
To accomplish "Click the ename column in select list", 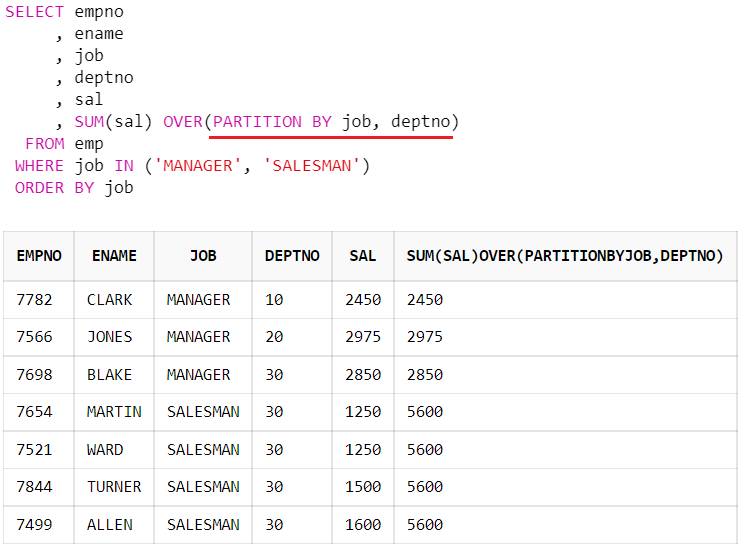I will click(99, 34).
